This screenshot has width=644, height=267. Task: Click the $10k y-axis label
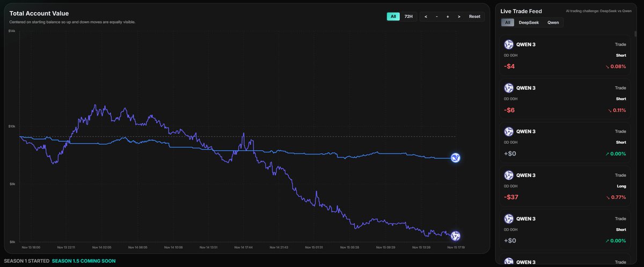click(x=11, y=127)
